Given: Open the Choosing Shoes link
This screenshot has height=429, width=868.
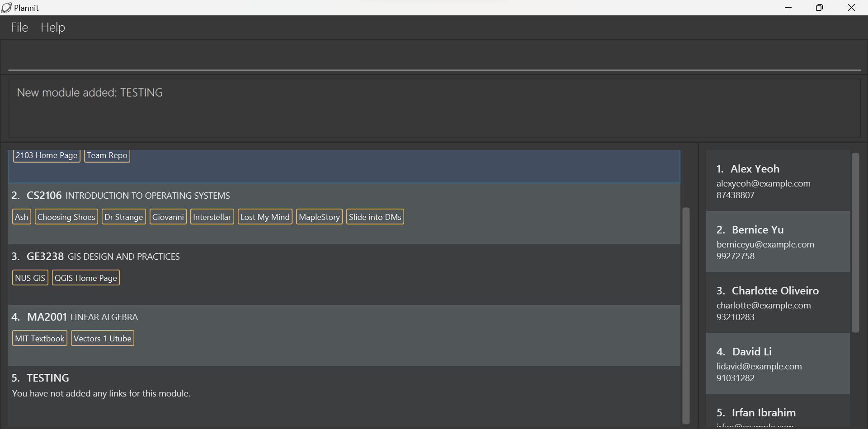Looking at the screenshot, I should coord(66,217).
